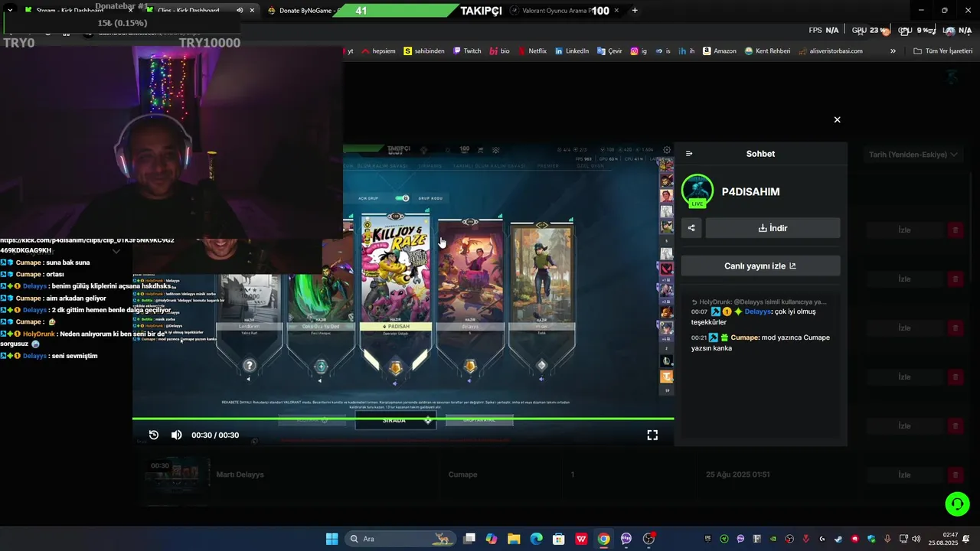Open the Amazon bookmark
980x551 pixels.
[719, 51]
